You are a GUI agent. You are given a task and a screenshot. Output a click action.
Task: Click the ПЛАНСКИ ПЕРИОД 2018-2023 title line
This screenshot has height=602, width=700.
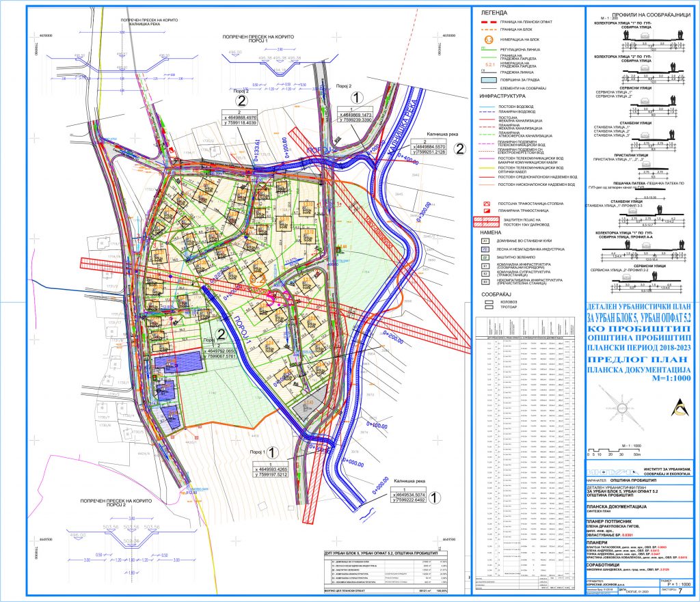639,348
